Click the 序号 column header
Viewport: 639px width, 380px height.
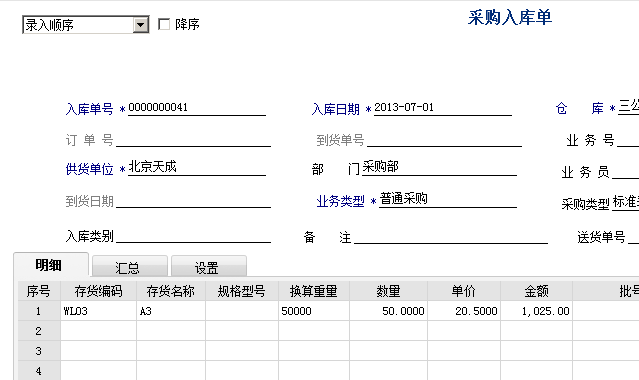pyautogui.click(x=39, y=291)
